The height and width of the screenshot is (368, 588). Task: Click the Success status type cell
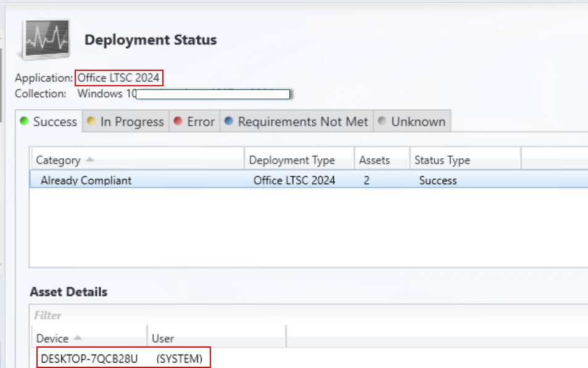(437, 181)
